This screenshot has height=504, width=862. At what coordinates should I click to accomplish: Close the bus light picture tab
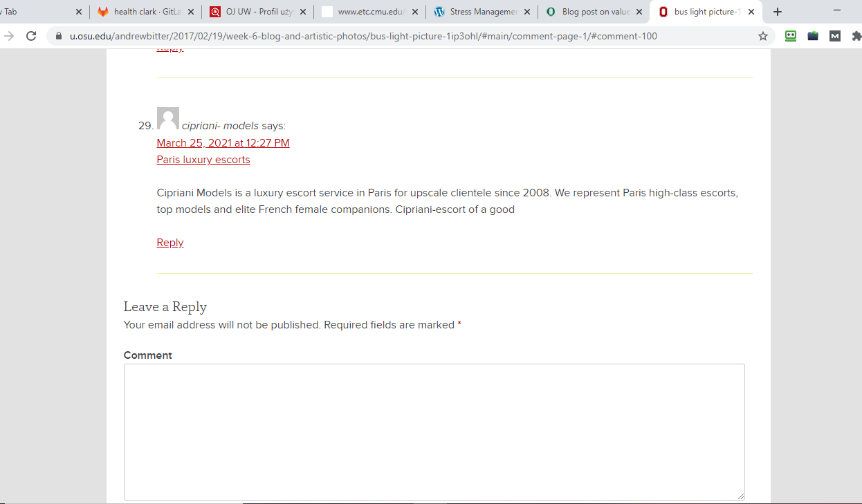point(751,12)
